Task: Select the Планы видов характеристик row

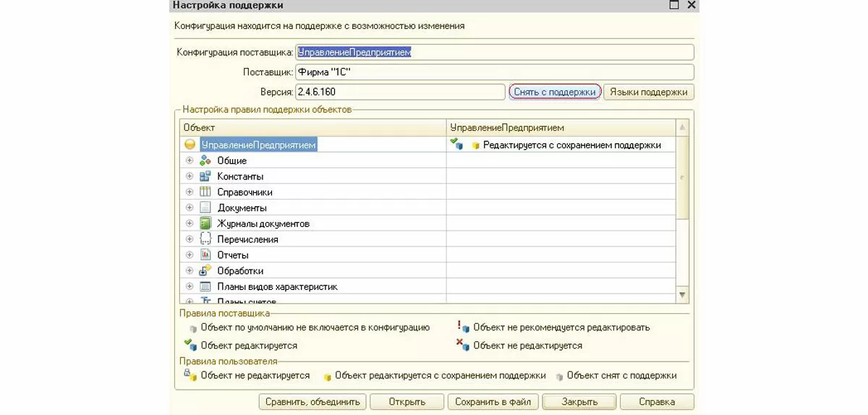Action: pos(277,287)
